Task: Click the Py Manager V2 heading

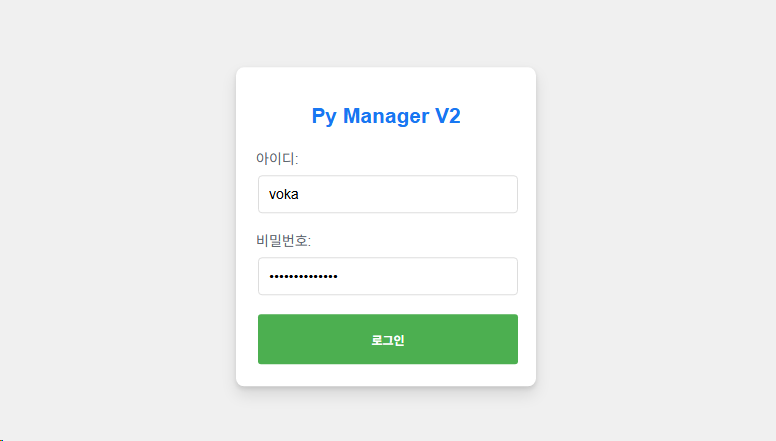Action: [386, 116]
